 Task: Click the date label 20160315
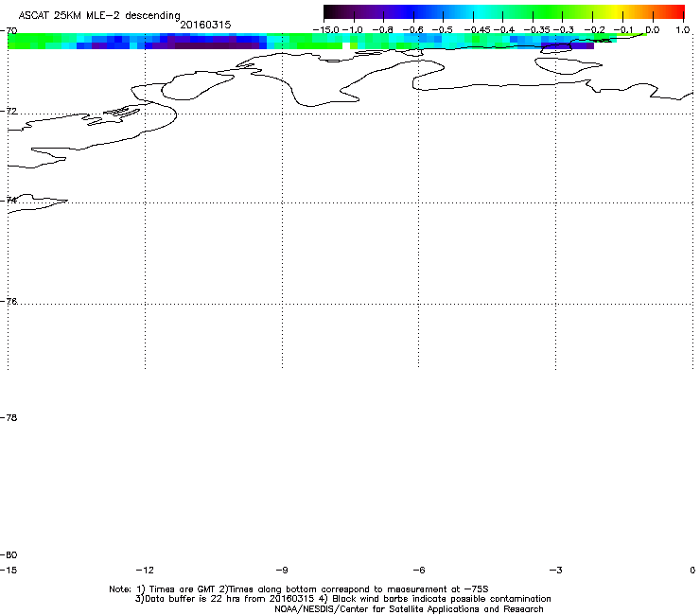(x=205, y=25)
